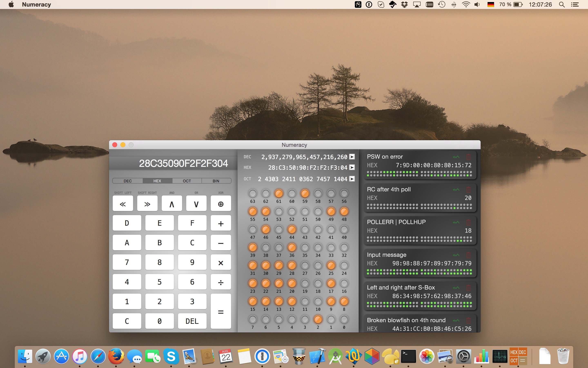
Task: Delete Left and right after S-Box entry
Action: click(468, 288)
